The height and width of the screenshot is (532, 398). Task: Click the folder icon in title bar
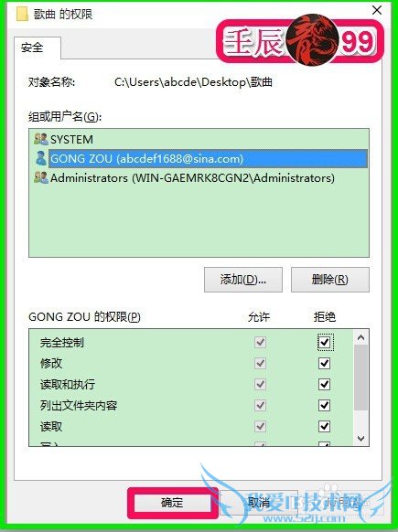click(x=22, y=14)
